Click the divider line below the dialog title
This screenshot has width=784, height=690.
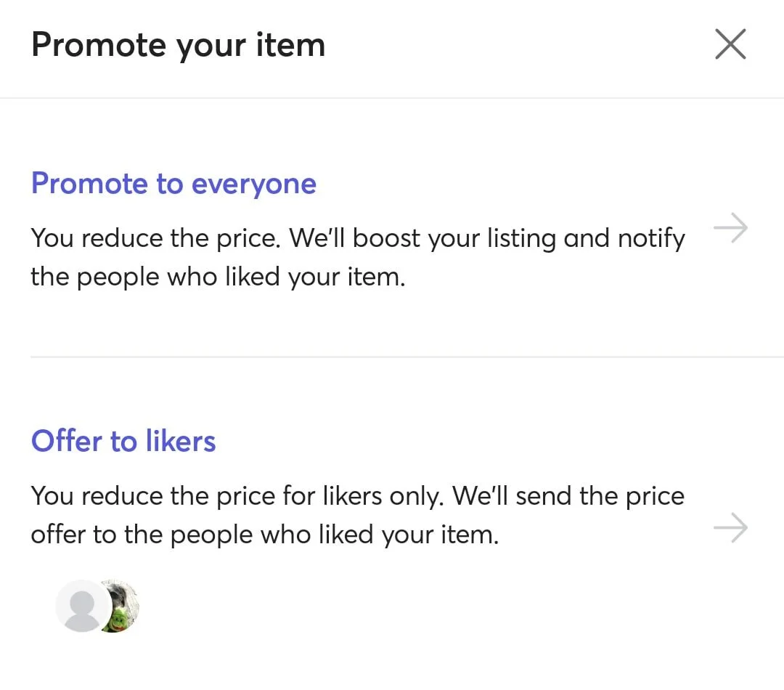[x=392, y=98]
